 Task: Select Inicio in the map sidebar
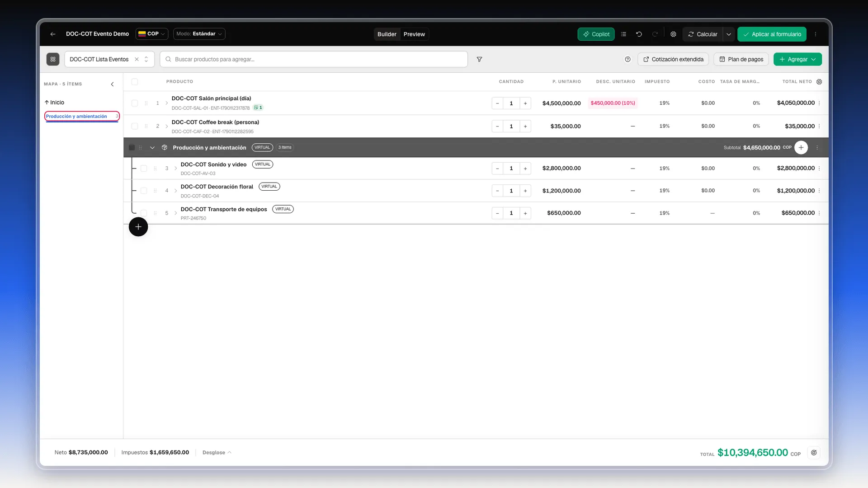click(x=54, y=103)
